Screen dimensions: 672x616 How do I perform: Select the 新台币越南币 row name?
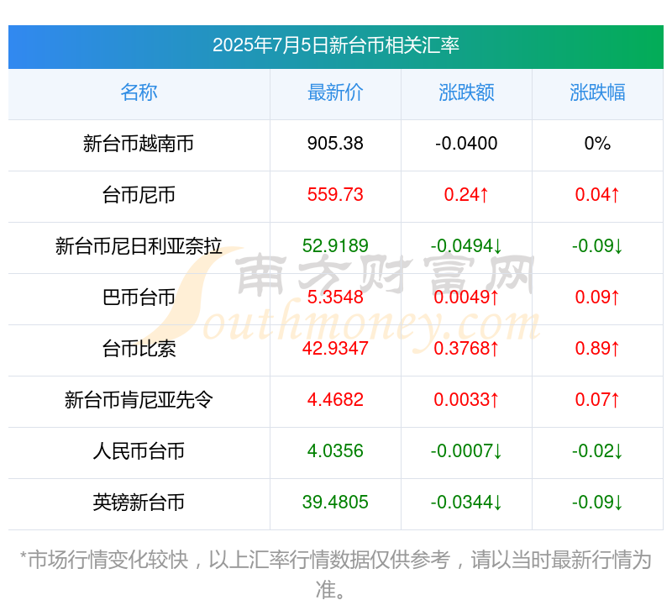pyautogui.click(x=139, y=144)
